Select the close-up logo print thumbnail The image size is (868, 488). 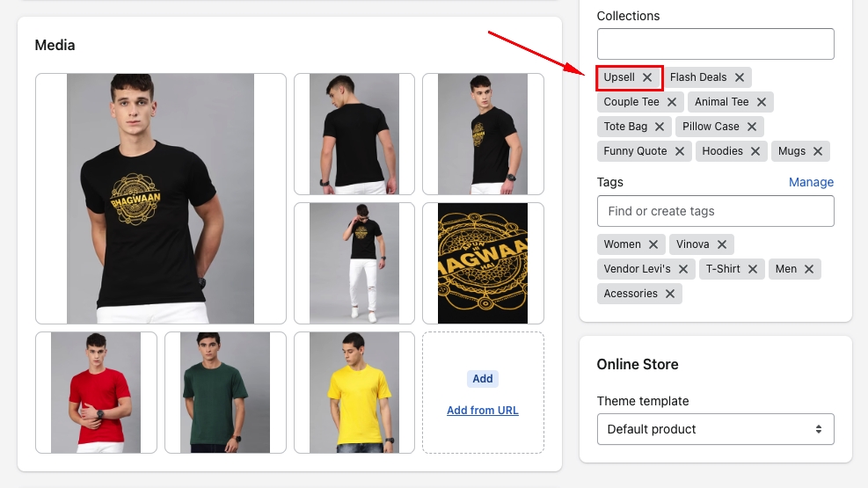(483, 263)
